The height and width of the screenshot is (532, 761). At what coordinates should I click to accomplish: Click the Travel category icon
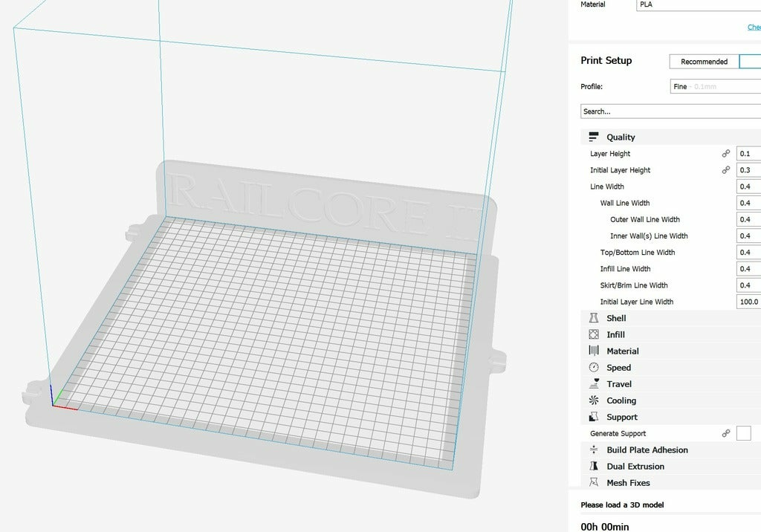(594, 384)
